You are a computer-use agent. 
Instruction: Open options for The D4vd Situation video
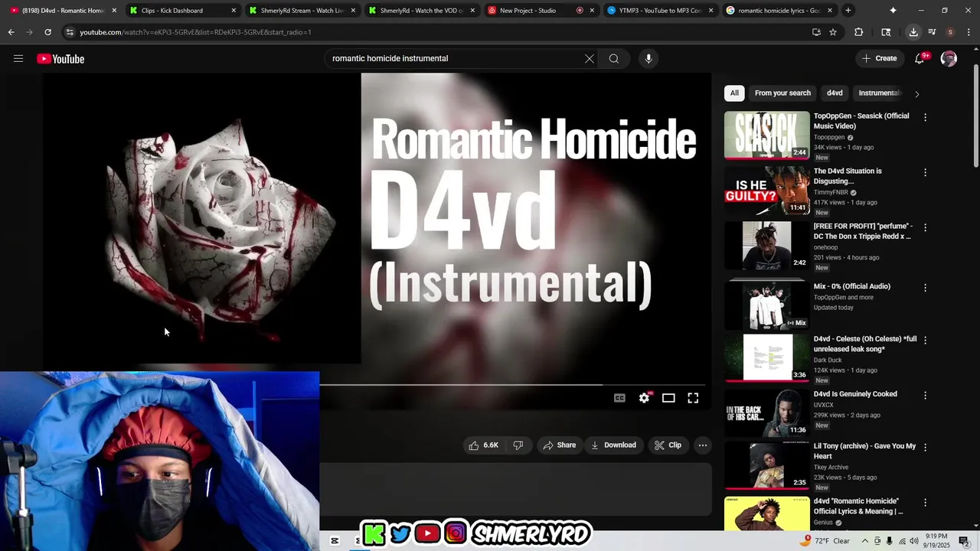click(x=925, y=173)
